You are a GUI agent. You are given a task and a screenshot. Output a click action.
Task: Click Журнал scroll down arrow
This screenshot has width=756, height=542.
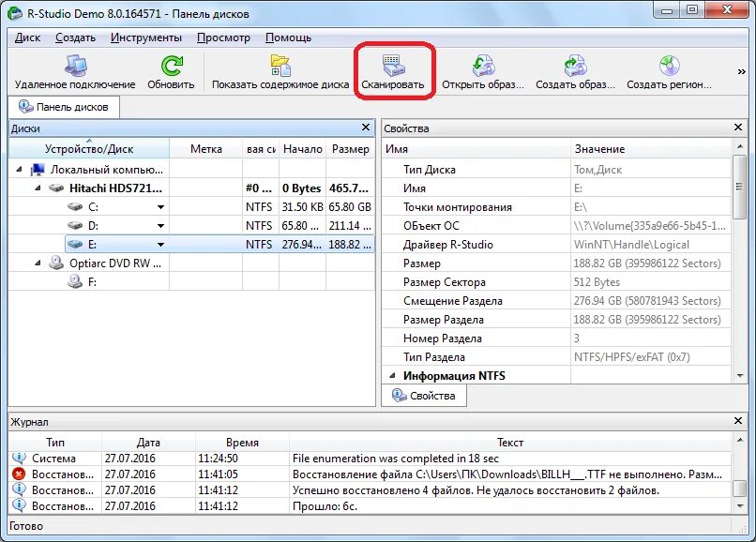739,505
